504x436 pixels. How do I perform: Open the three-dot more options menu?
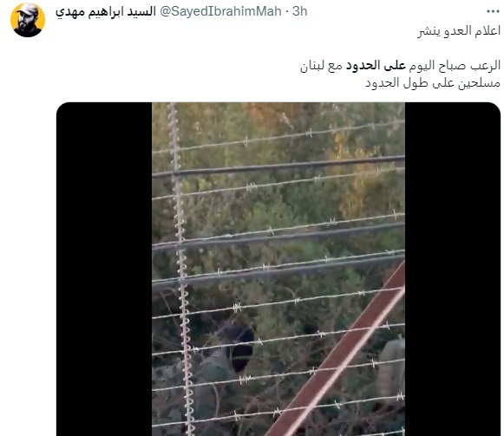[493, 11]
